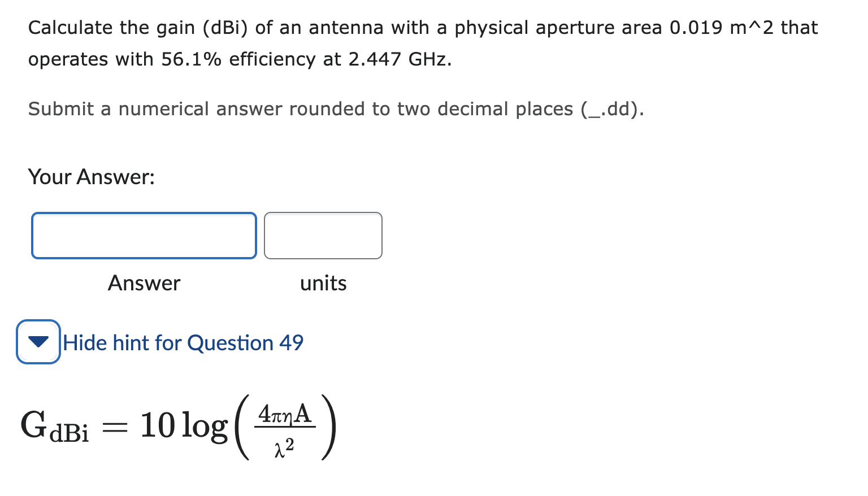Click the 'Hide hint for Question 49' text
Image resolution: width=868 pixels, height=496 pixels.
click(183, 342)
